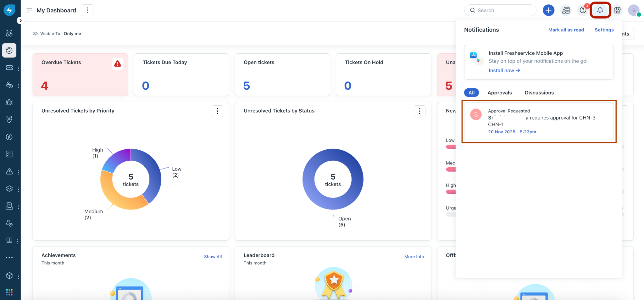Expand submenu dots beside layers assets icon
The height and width of the screenshot is (300, 644).
(18, 190)
